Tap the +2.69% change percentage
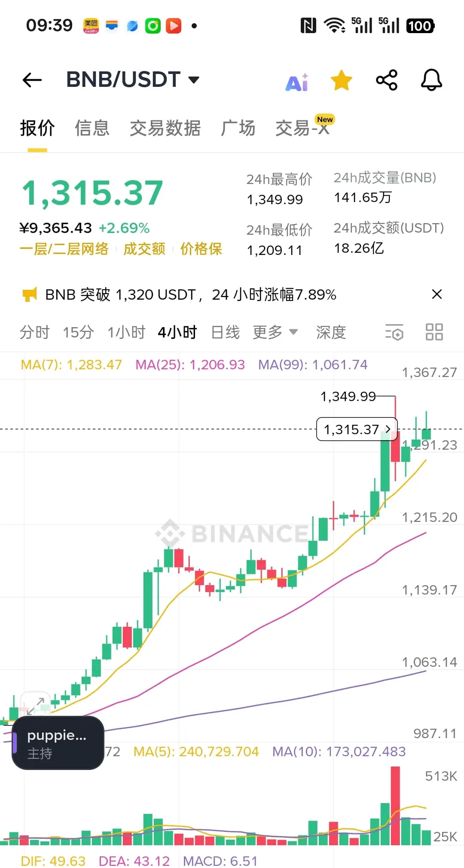Screen dimensions: 464x868 point(124,228)
